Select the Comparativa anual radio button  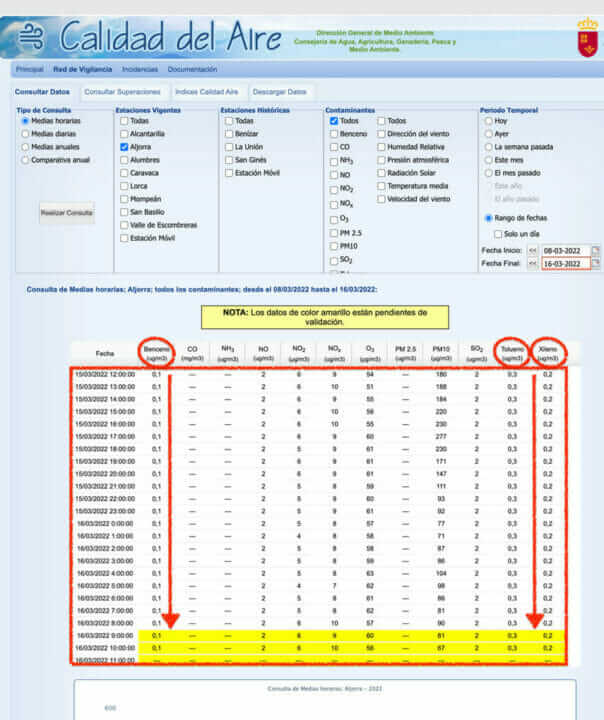(x=25, y=160)
